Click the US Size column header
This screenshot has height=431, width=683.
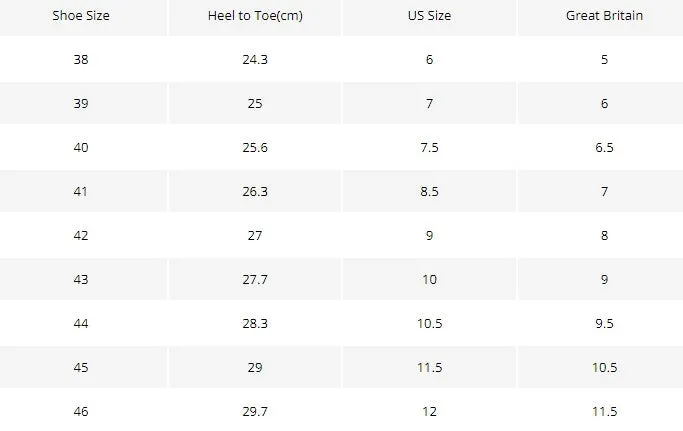(429, 16)
